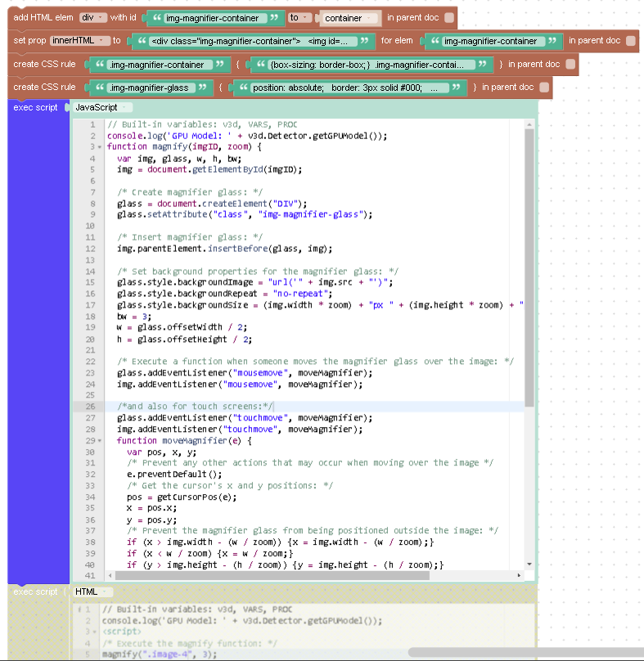The width and height of the screenshot is (644, 661).
Task: Click the 'glass.setAttribute("class"' line
Action: click(x=245, y=214)
